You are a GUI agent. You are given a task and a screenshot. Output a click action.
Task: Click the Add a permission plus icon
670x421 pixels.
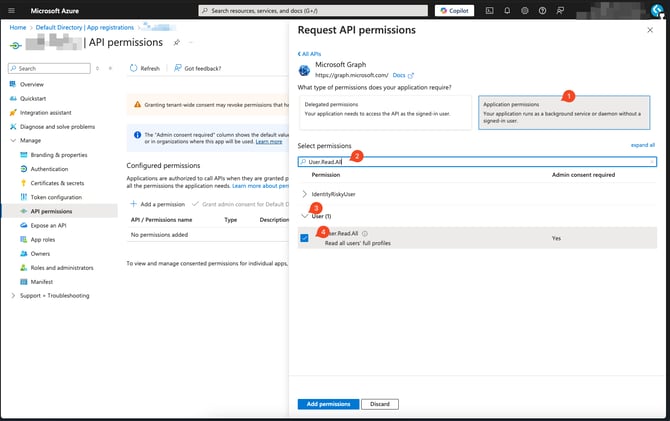point(134,204)
